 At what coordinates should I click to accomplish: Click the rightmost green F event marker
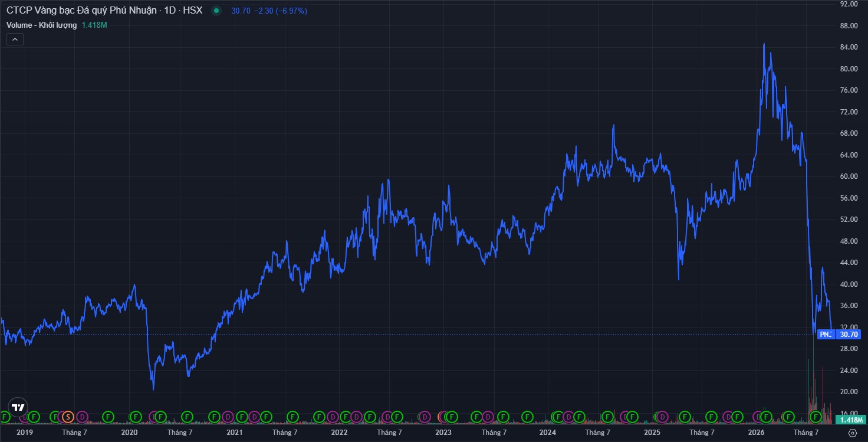tap(816, 417)
